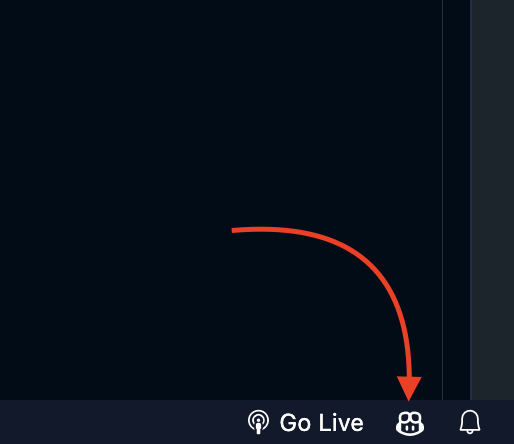Open notification center from status bar bell

470,422
